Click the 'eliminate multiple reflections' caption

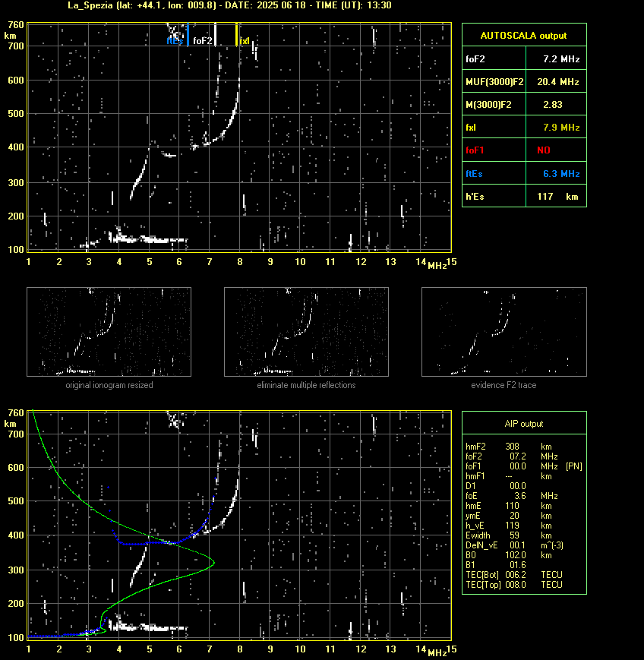tap(306, 385)
